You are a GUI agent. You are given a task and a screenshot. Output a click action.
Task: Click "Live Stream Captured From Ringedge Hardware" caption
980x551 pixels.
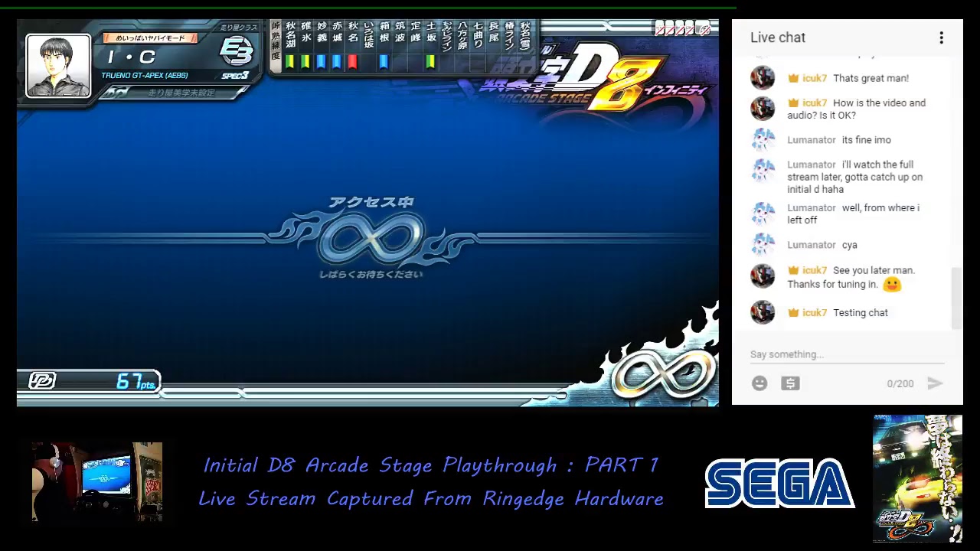[431, 499]
